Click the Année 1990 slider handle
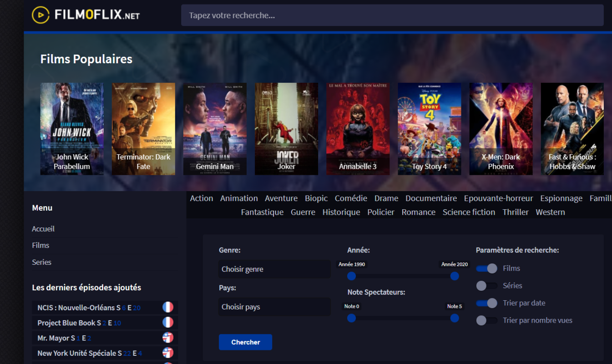The height and width of the screenshot is (364, 612). (351, 276)
